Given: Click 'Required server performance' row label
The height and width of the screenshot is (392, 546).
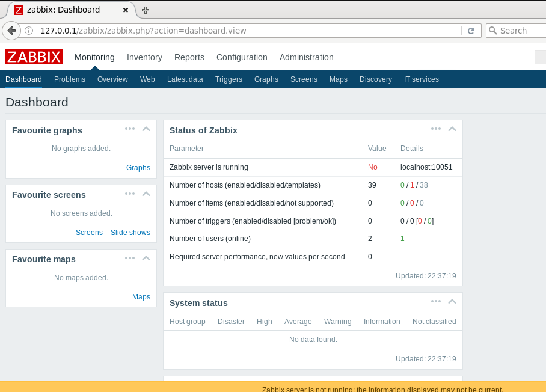Looking at the screenshot, I should coord(257,257).
